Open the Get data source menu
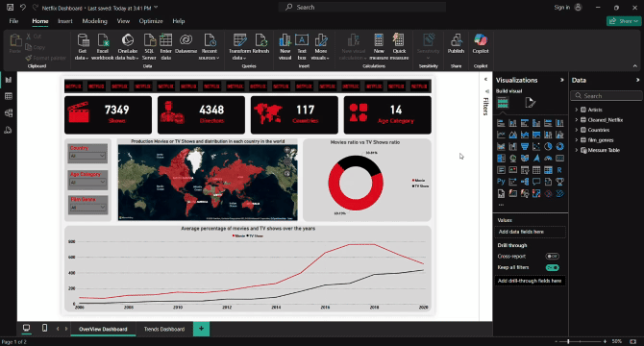The width and height of the screenshot is (644, 346). [83, 47]
